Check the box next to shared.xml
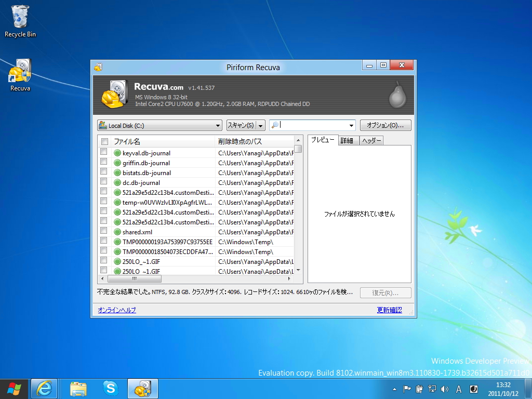 (x=104, y=232)
